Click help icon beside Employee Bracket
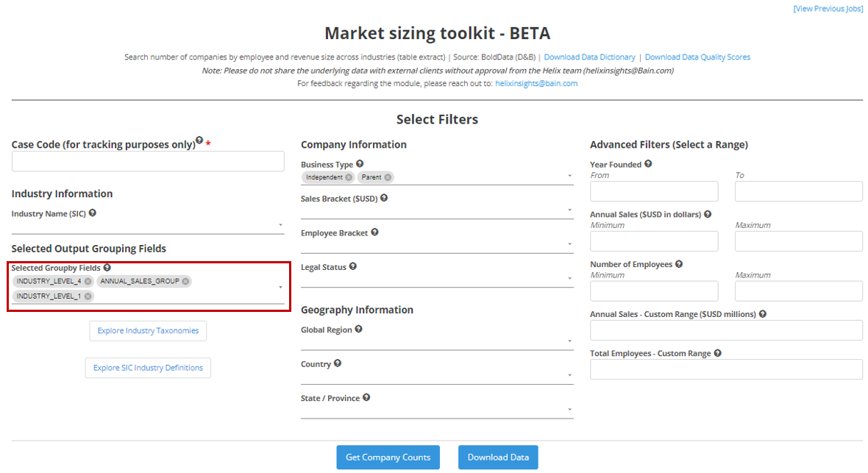 coord(374,232)
